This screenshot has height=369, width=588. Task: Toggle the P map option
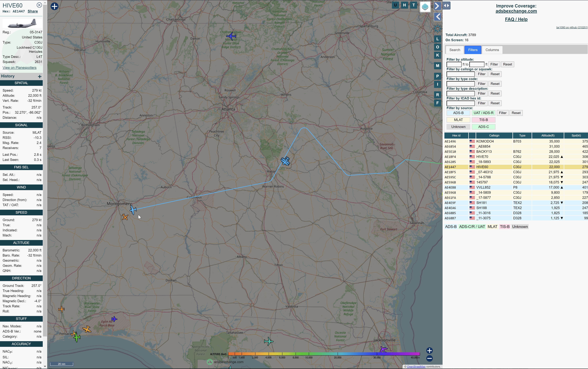point(437,76)
